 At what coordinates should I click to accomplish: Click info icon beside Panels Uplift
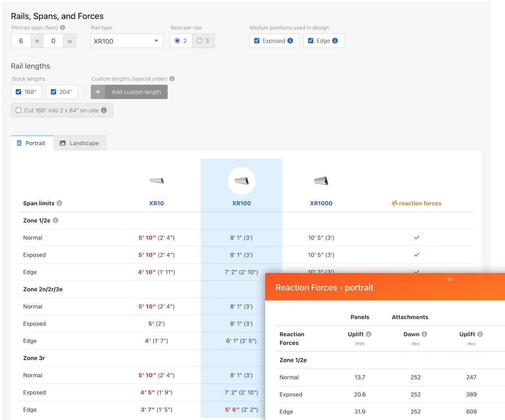coord(369,335)
